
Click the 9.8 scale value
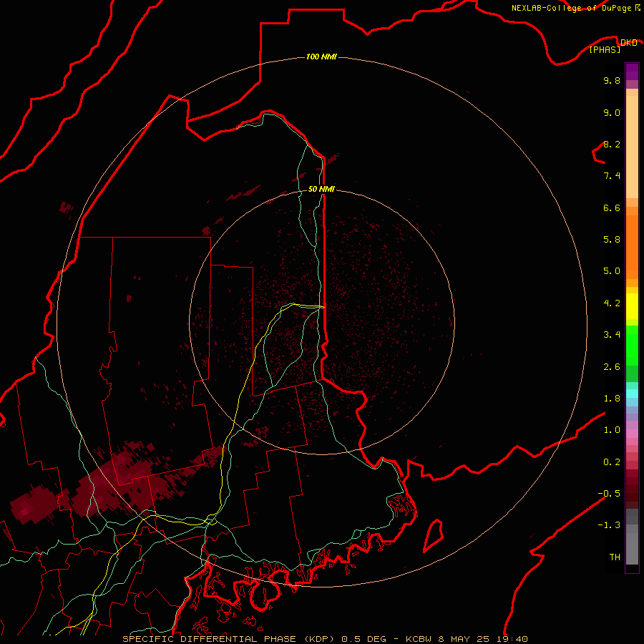click(612, 80)
